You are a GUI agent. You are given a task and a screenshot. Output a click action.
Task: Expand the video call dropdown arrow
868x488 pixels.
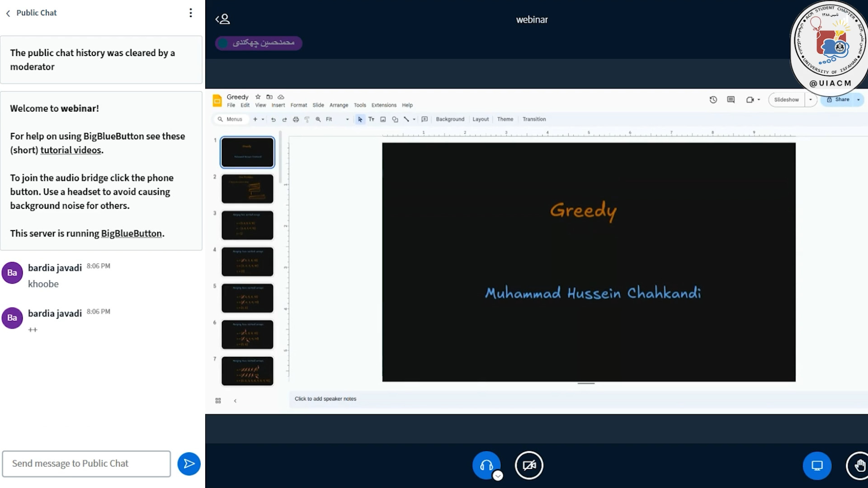(x=759, y=100)
